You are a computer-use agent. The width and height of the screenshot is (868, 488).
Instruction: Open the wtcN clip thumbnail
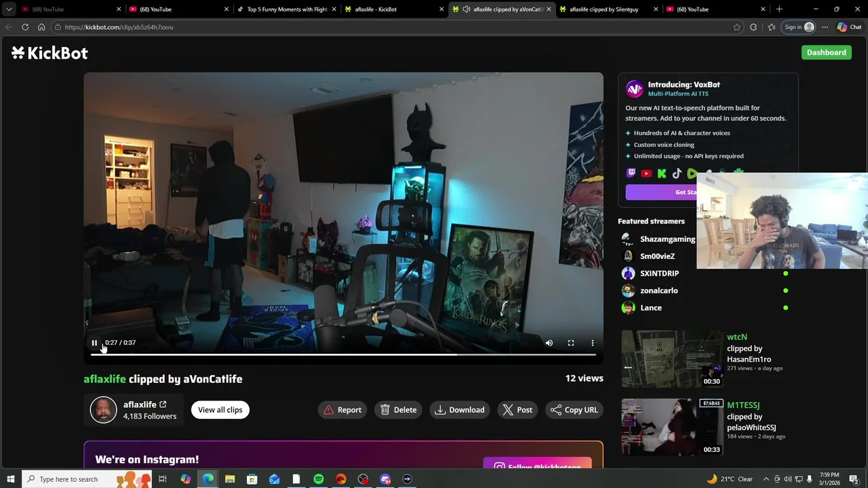(672, 359)
